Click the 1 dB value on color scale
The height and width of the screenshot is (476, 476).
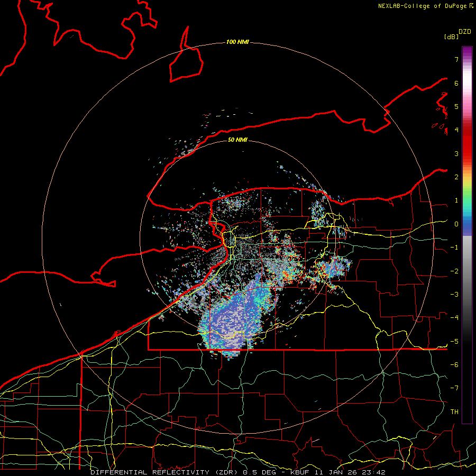(x=456, y=200)
